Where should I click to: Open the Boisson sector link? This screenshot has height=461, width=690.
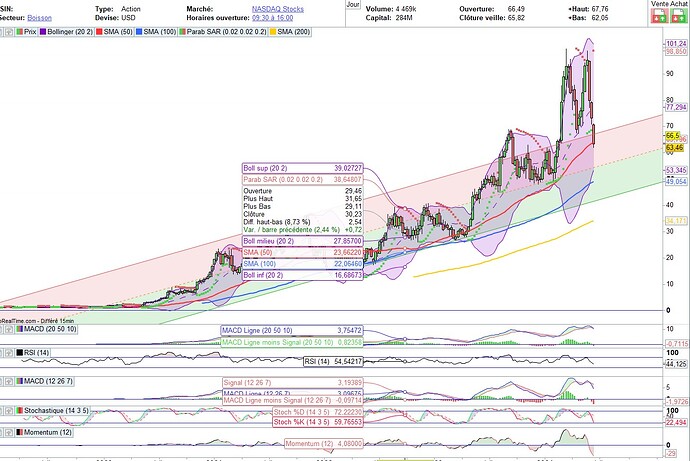(x=39, y=18)
